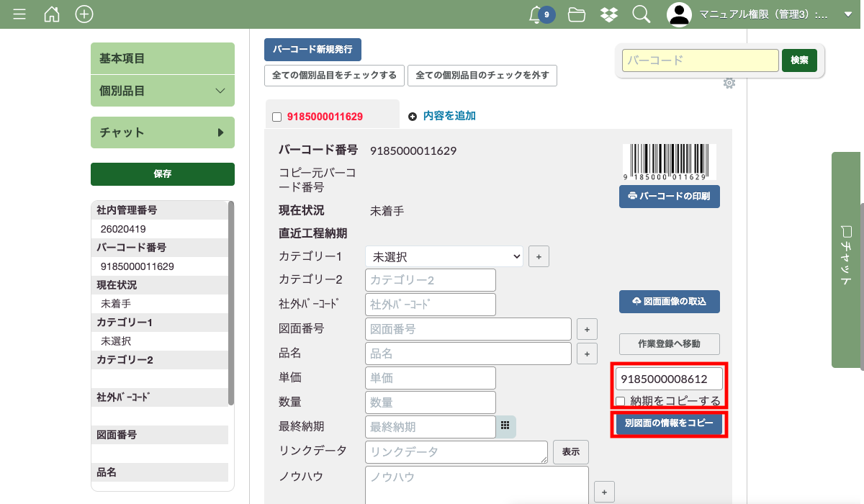This screenshot has height=504, width=864.
Task: Click the left panel vertical scrollbar
Action: point(231,302)
